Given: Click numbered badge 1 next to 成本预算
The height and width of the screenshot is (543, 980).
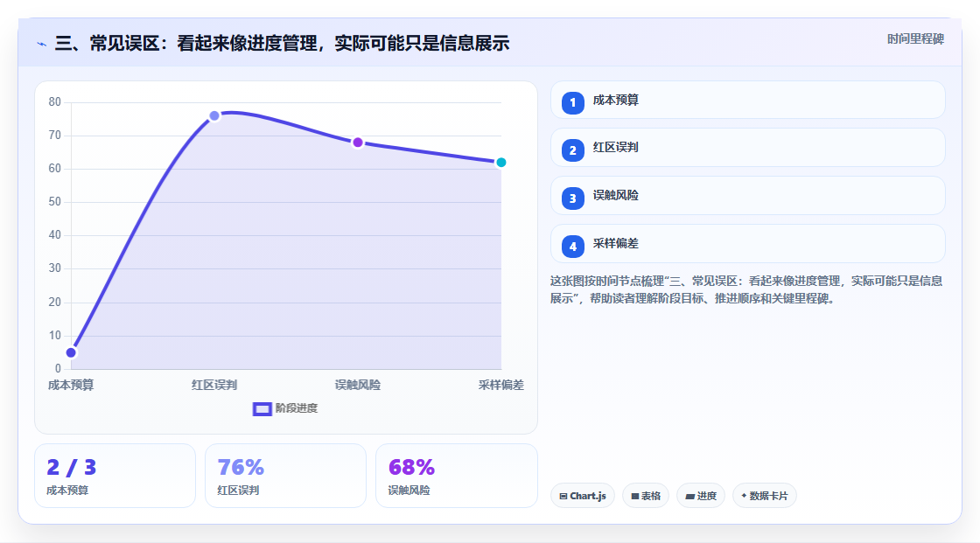Looking at the screenshot, I should click(x=572, y=102).
